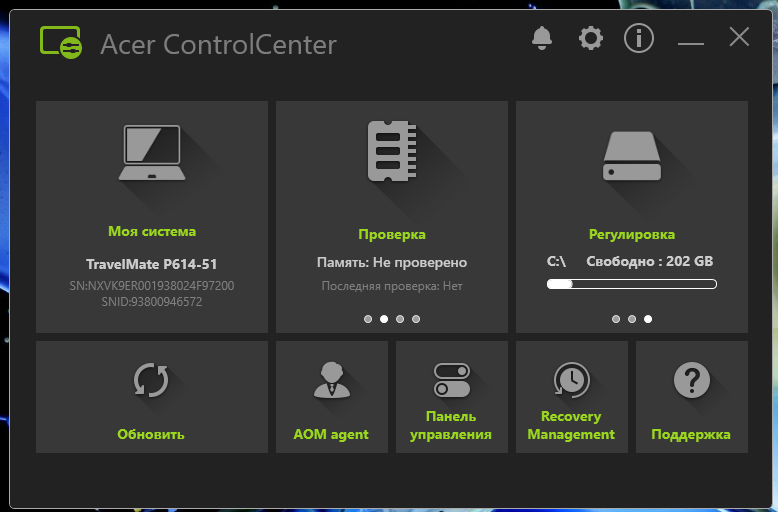Viewport: 778px width, 512px height.
Task: Open settings via the gear icon
Action: tap(590, 38)
